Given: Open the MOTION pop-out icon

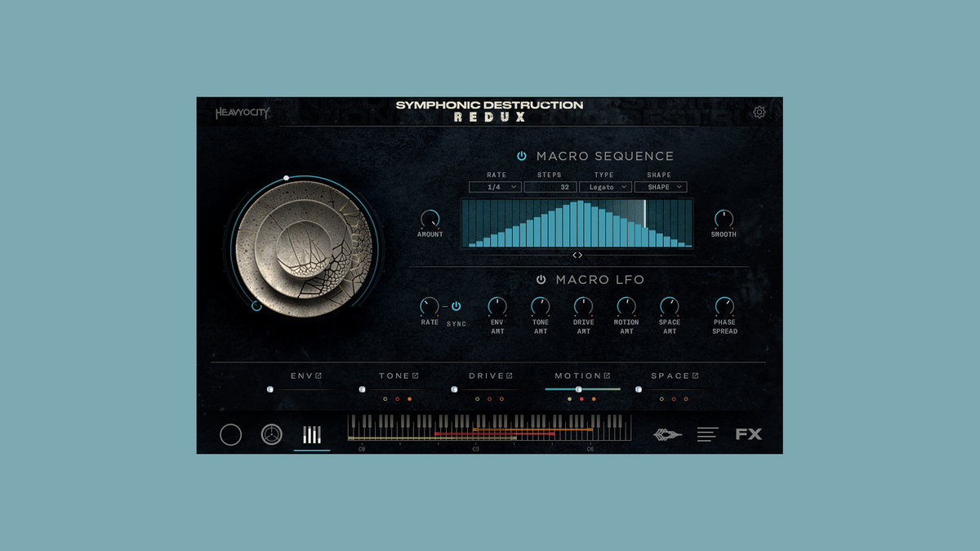Looking at the screenshot, I should (x=608, y=375).
